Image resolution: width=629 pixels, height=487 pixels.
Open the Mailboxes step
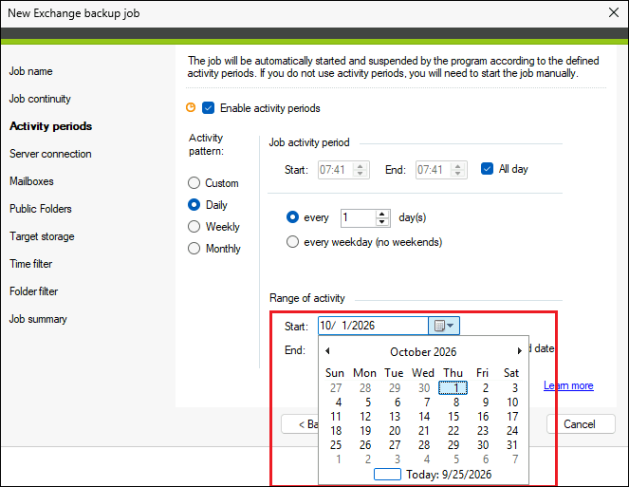click(x=31, y=181)
